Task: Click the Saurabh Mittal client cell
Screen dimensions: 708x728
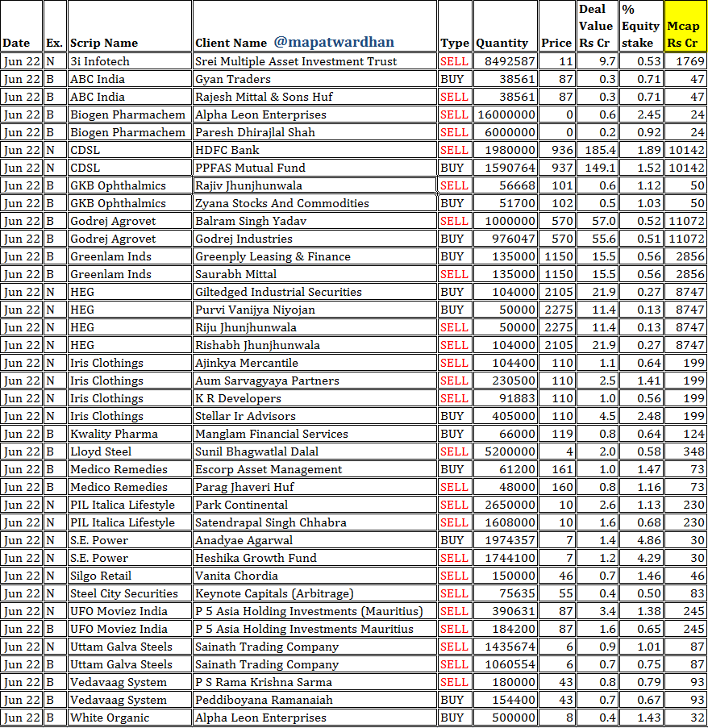Action: 314,274
